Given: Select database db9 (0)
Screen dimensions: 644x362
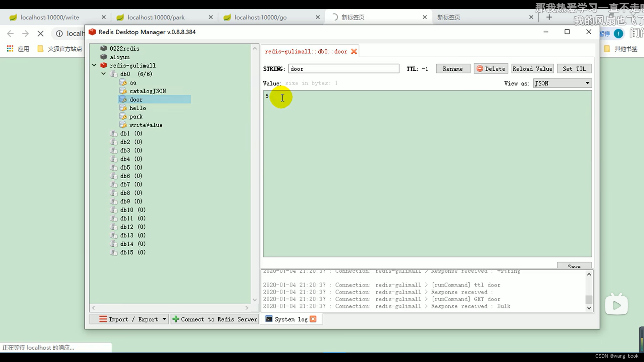Looking at the screenshot, I should (131, 201).
